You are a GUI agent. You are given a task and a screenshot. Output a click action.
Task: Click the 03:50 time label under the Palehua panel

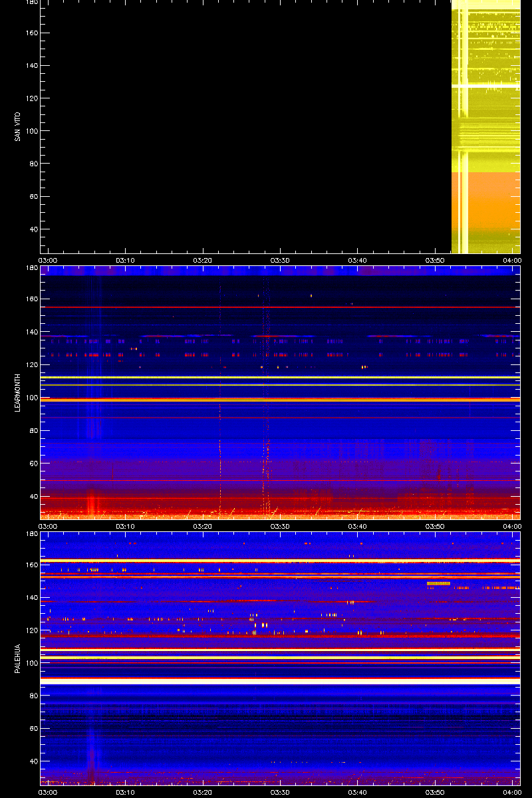[435, 792]
